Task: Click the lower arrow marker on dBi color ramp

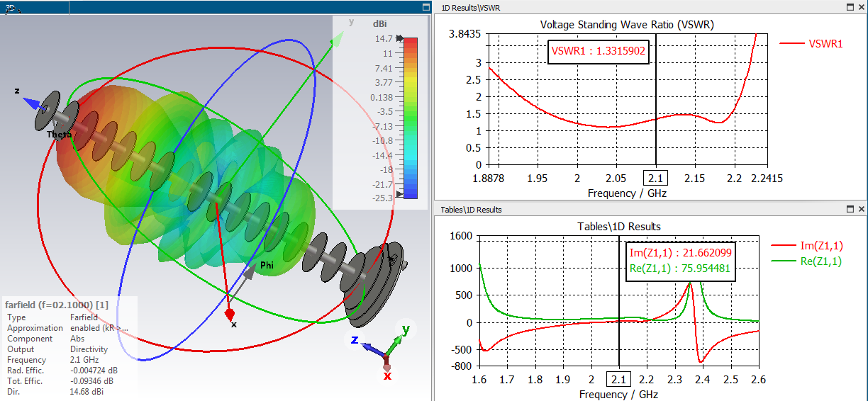Action: coord(400,194)
